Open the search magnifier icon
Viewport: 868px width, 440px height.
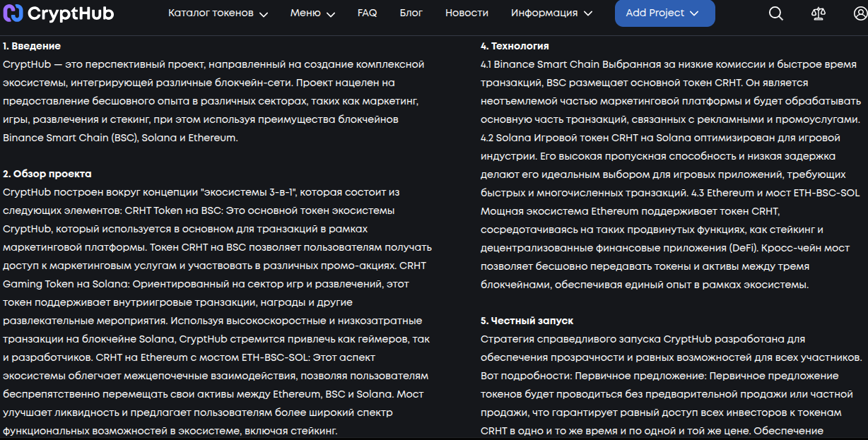pos(776,13)
